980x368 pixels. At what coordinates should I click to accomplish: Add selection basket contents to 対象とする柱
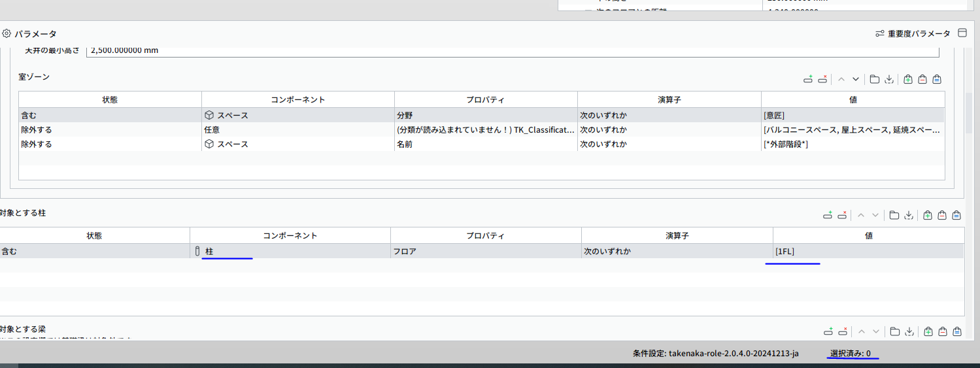(928, 215)
